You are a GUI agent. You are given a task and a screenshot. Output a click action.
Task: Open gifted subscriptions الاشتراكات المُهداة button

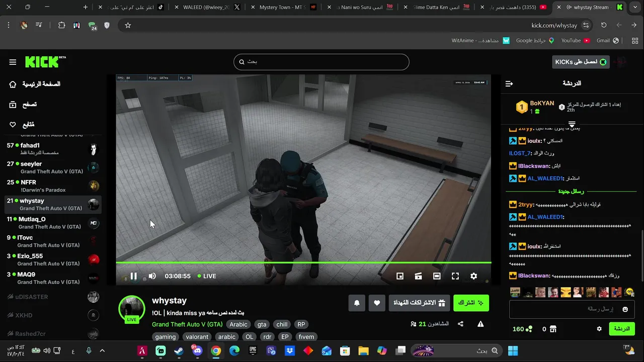419,303
